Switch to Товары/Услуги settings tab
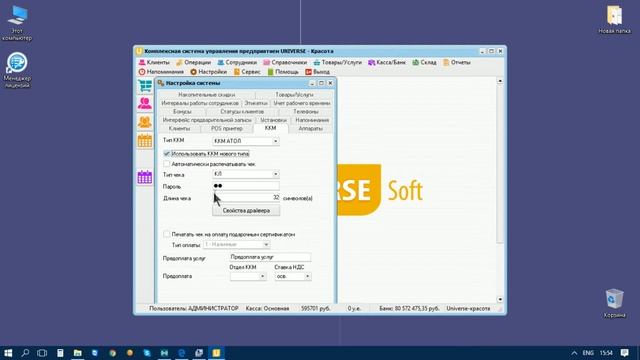This screenshot has height=360, width=640. coord(294,95)
